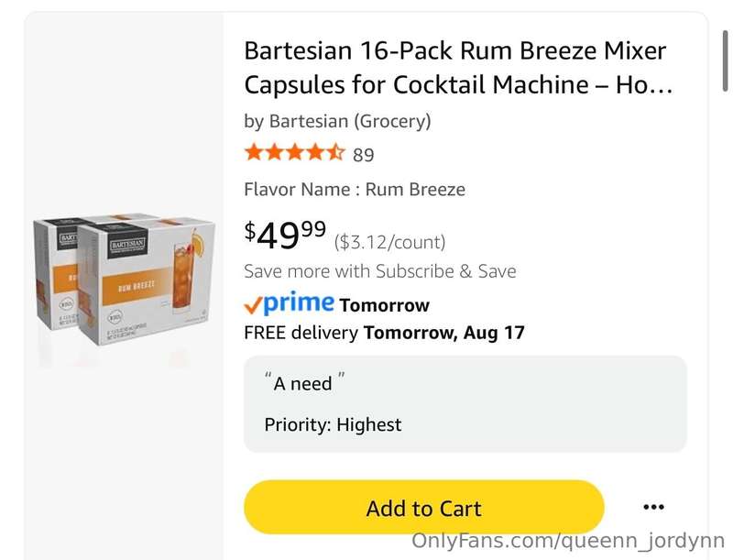Click the Add to Cart button
This screenshot has width=733, height=560.
[x=424, y=507]
